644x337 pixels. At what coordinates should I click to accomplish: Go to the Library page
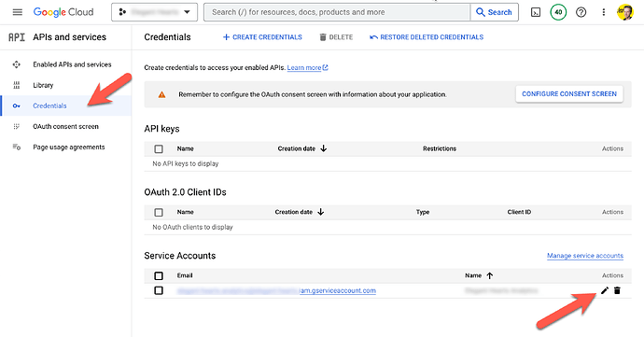tap(43, 85)
